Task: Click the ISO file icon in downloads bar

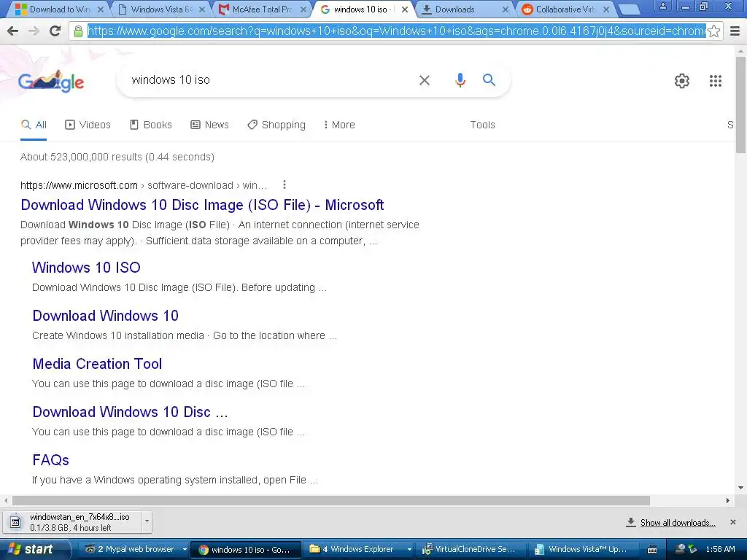Action: (x=15, y=522)
